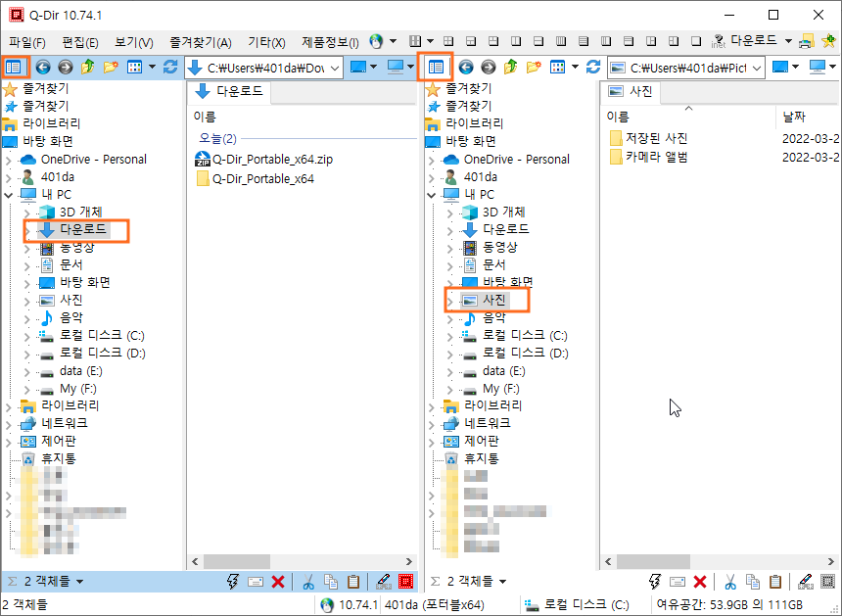842x616 pixels.
Task: Click the paste clipboard icon in left pane
Action: [353, 582]
